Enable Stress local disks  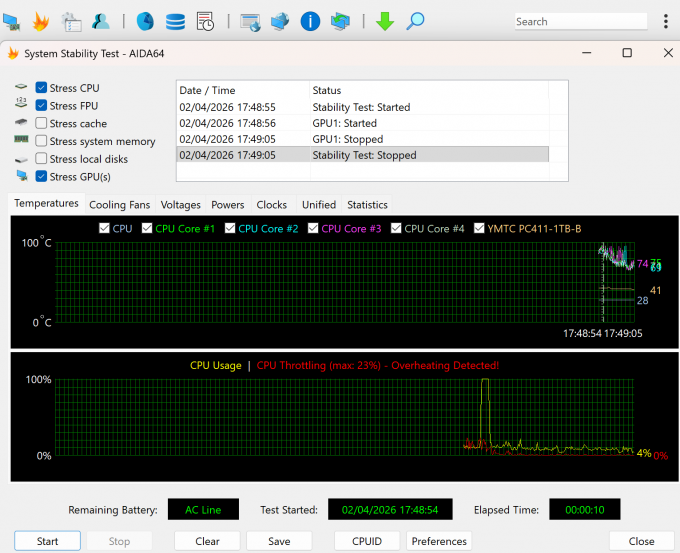(41, 159)
